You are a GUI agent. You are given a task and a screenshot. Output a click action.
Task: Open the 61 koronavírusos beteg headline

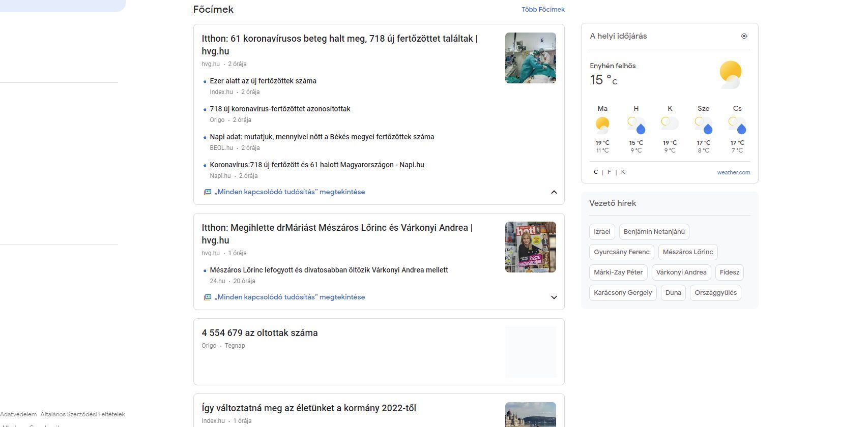pyautogui.click(x=339, y=45)
